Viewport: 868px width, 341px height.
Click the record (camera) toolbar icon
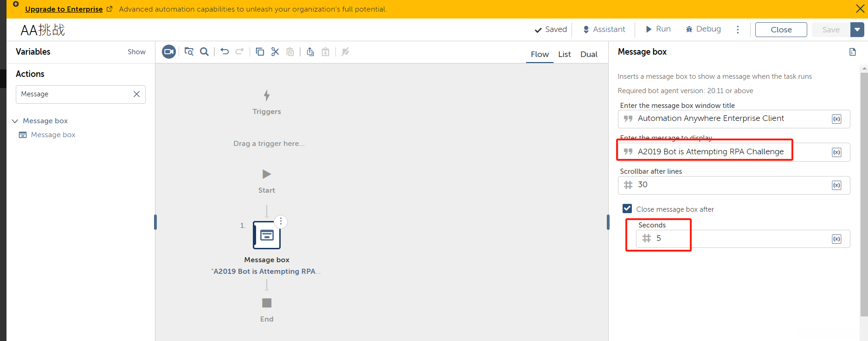[169, 52]
